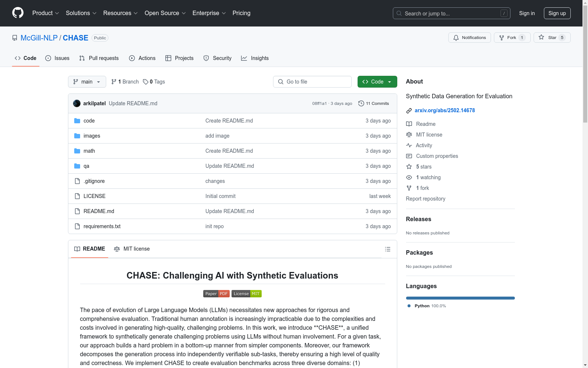The width and height of the screenshot is (588, 368).
Task: Click the eye icon beside watching
Action: (x=409, y=177)
